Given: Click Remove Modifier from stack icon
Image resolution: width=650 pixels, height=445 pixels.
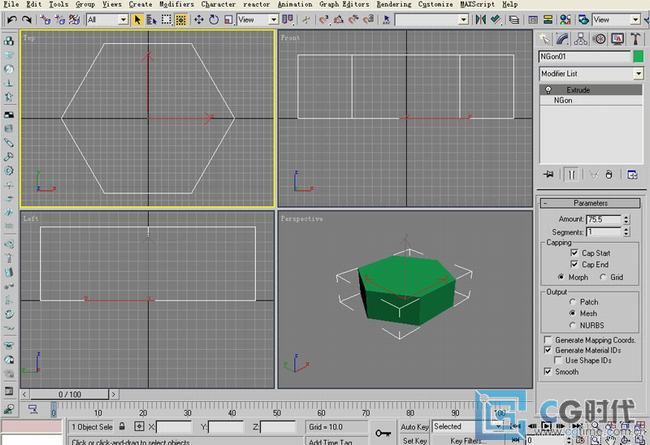Looking at the screenshot, I should point(609,175).
